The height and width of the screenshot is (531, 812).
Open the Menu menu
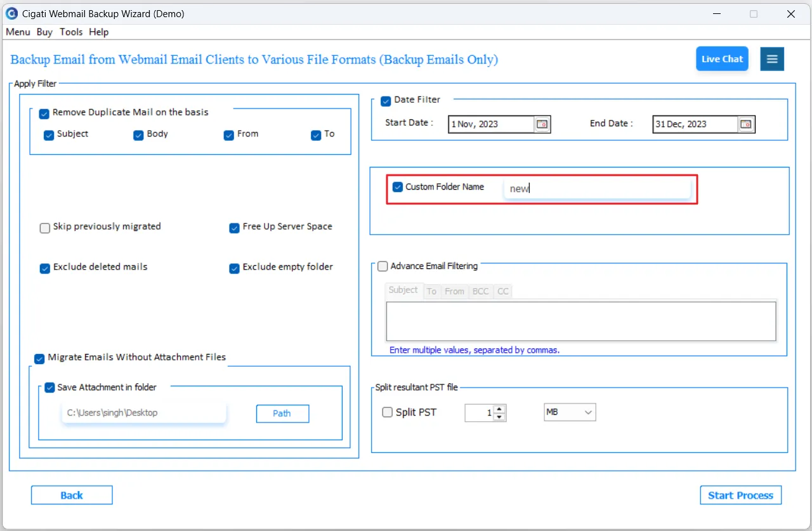[18, 32]
